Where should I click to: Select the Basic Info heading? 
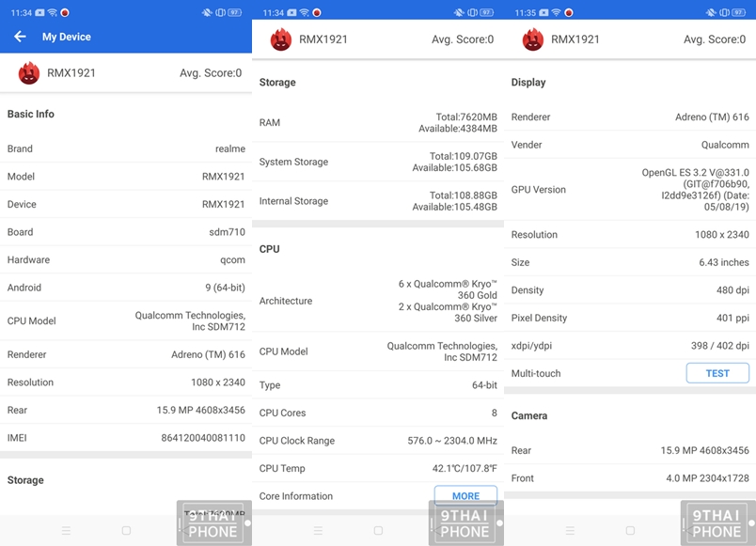pyautogui.click(x=31, y=115)
